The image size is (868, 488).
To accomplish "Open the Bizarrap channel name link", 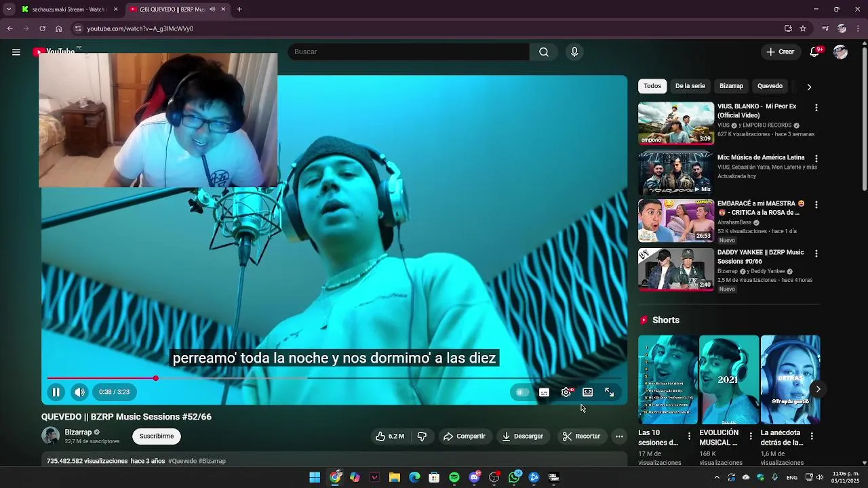I will (x=78, y=432).
